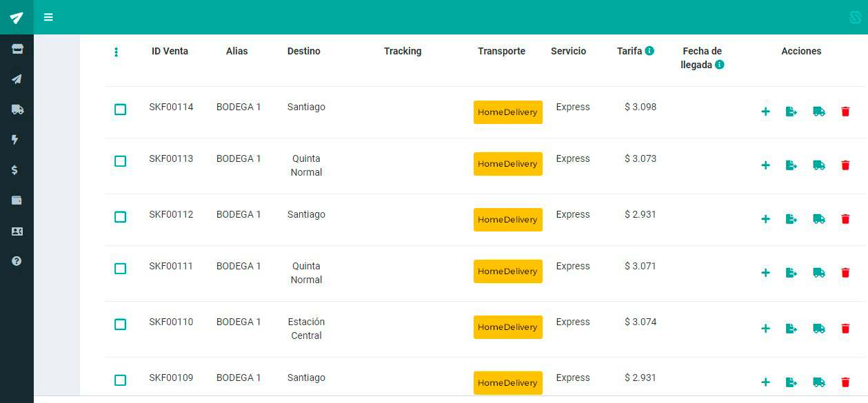Click the ID Venta column header
Screen dimensions: 868x403
(x=170, y=51)
